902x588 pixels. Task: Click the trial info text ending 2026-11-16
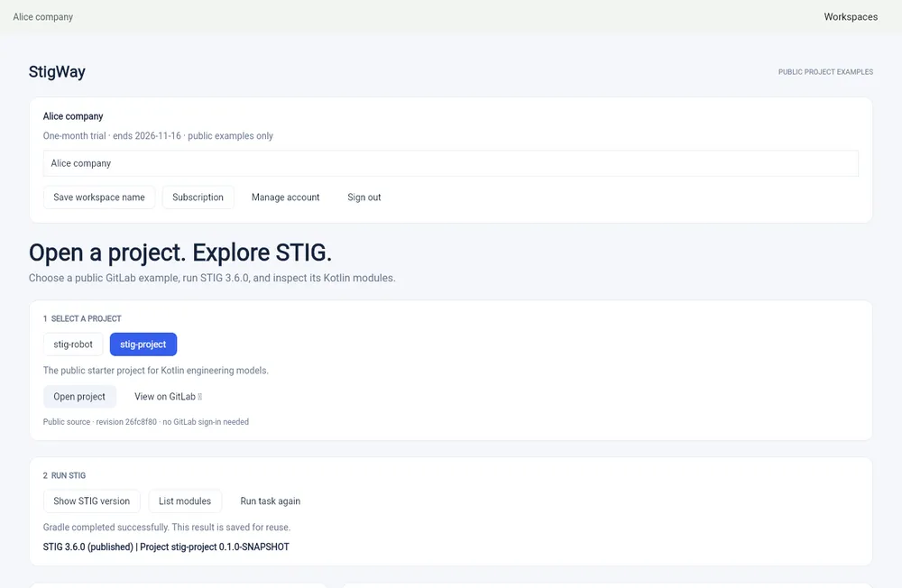point(158,136)
